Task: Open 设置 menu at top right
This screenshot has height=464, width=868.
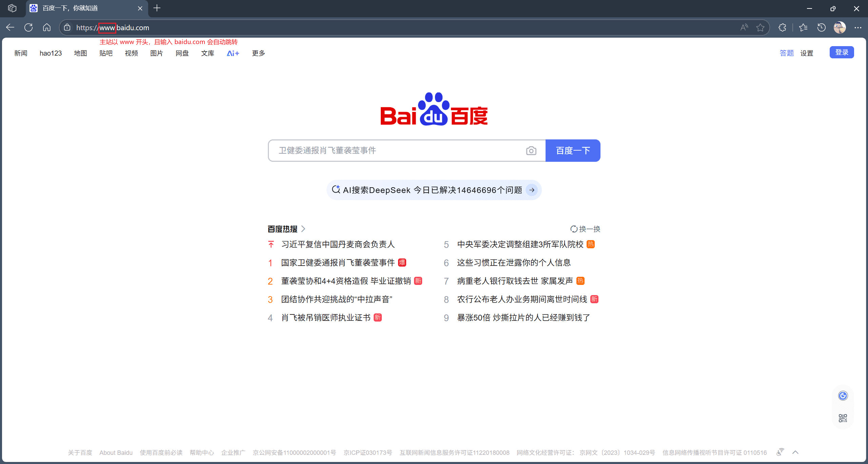Action: 807,53
